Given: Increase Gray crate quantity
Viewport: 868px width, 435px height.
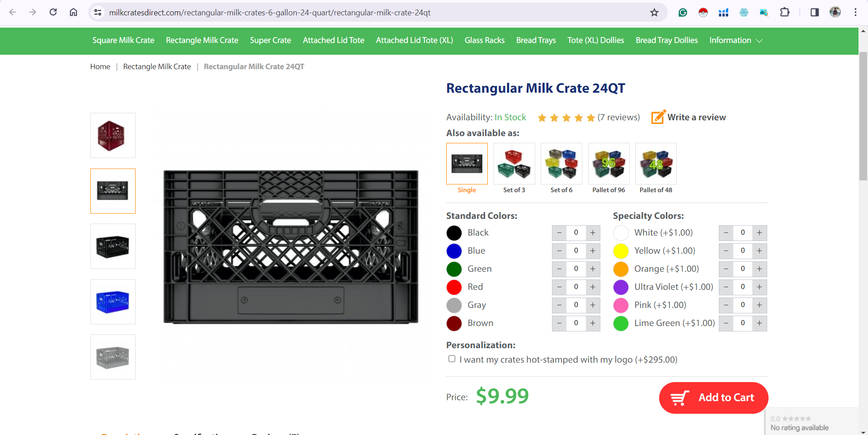Looking at the screenshot, I should [593, 305].
